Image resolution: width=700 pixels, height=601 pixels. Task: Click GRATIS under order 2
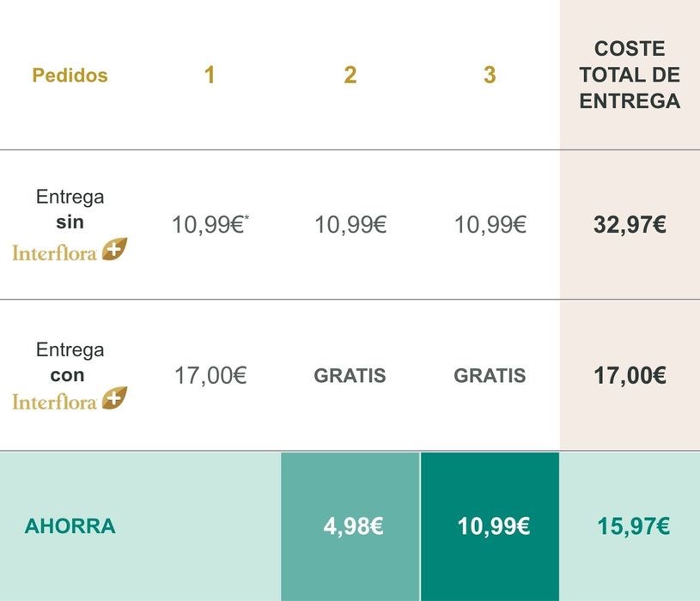pos(350,375)
